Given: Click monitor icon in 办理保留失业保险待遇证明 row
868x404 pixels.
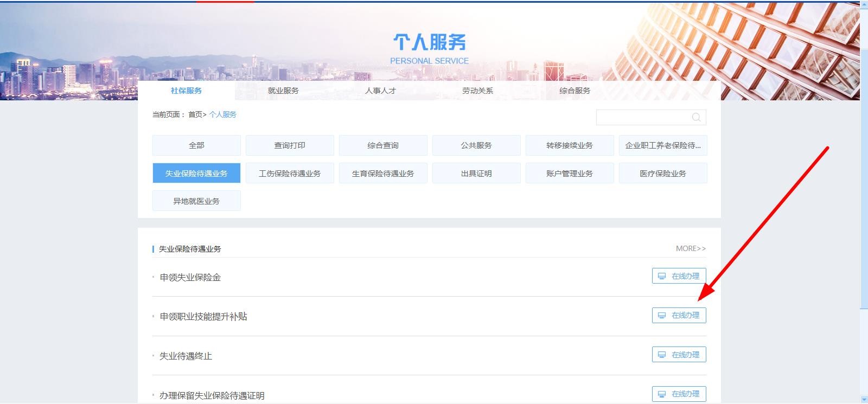Looking at the screenshot, I should point(662,394).
